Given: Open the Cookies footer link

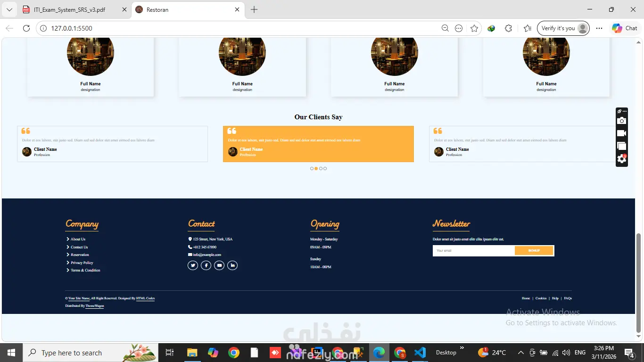Looking at the screenshot, I should point(541,298).
